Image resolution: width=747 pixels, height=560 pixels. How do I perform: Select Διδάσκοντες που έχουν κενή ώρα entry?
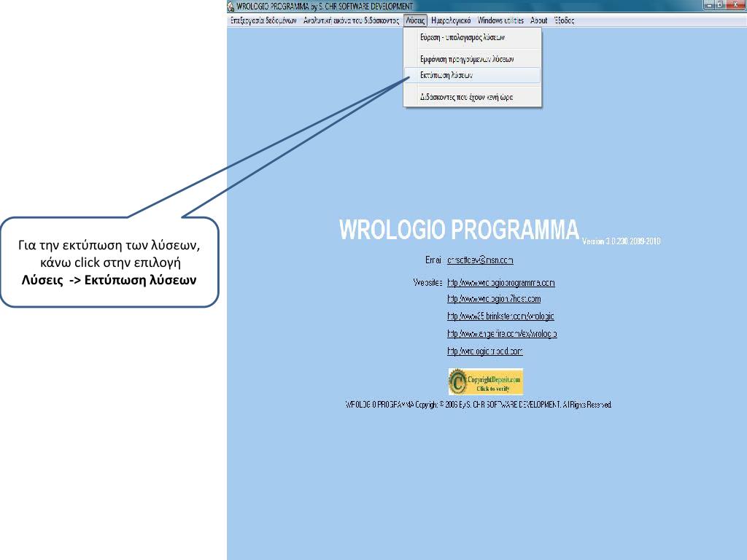(472, 97)
